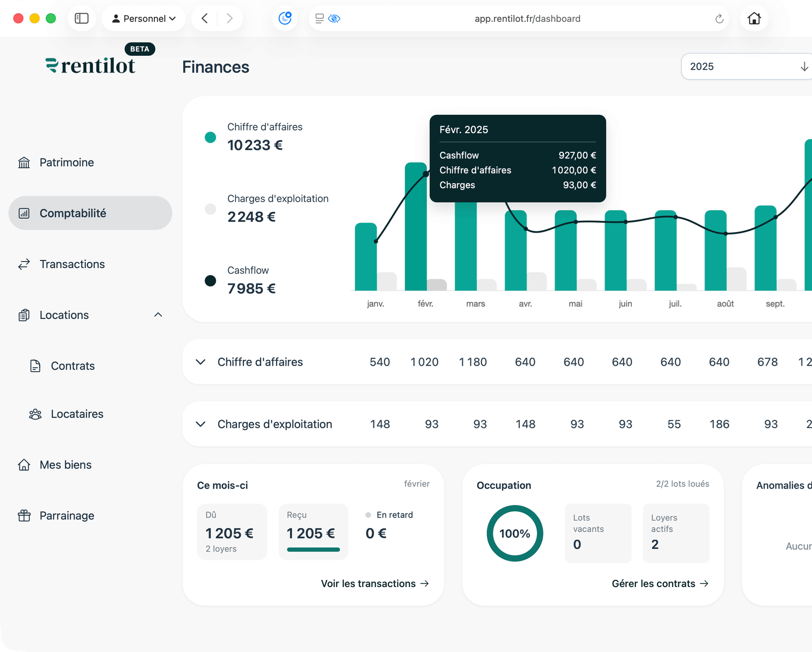
Task: Click the Parrainage gift icon
Action: (24, 516)
